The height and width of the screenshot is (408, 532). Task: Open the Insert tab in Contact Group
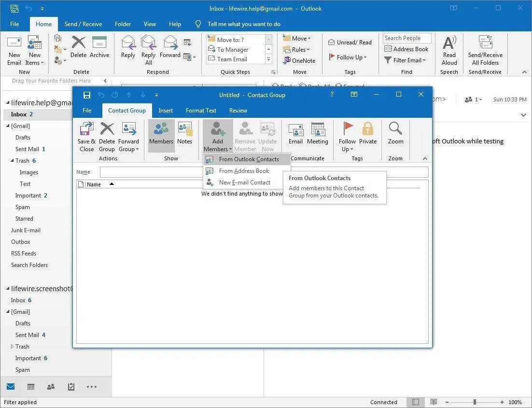(x=166, y=110)
